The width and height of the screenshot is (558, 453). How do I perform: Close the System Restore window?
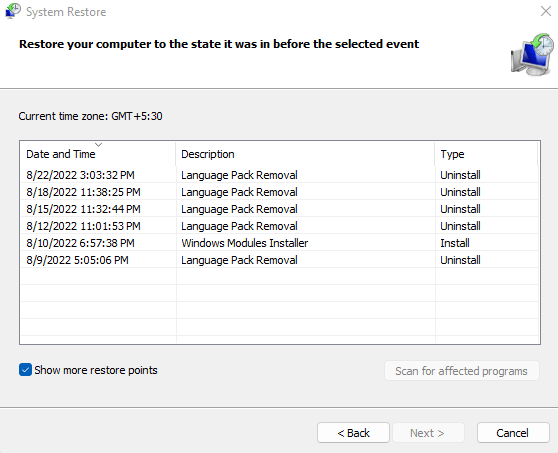[x=546, y=11]
